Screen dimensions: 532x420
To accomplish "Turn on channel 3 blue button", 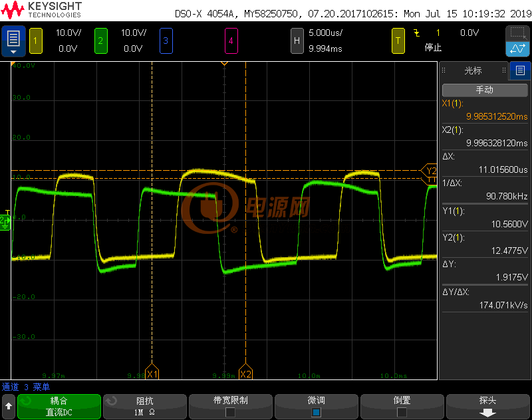I will pos(166,41).
